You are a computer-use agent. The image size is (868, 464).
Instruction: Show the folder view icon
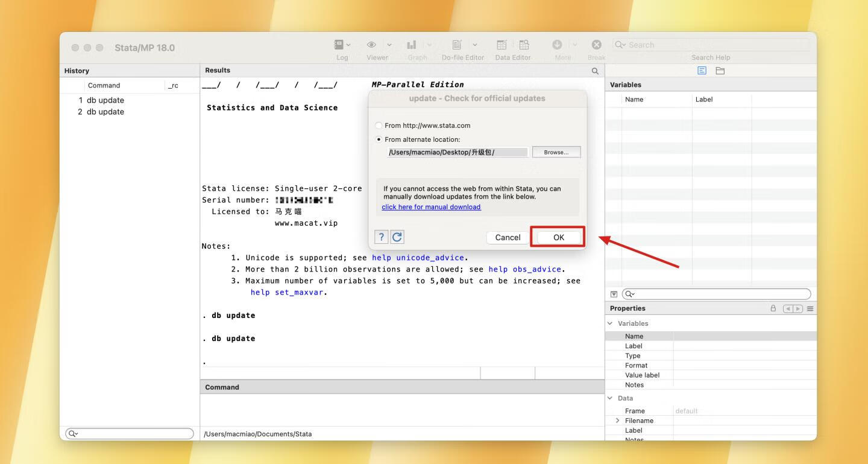(x=720, y=71)
